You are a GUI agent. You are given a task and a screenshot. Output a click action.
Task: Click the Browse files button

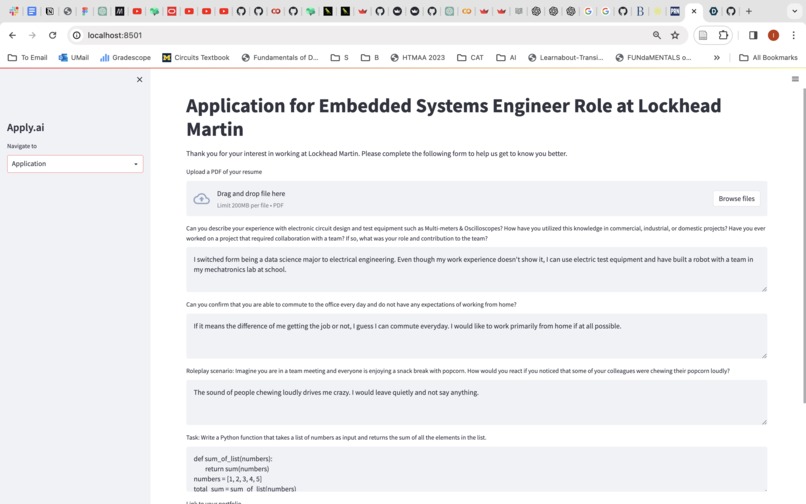pyautogui.click(x=736, y=199)
